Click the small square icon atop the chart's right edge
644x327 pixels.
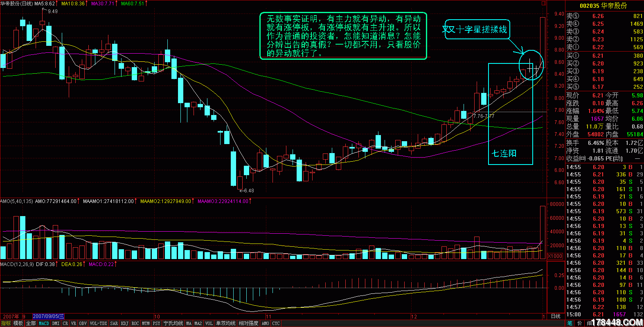point(543,3)
